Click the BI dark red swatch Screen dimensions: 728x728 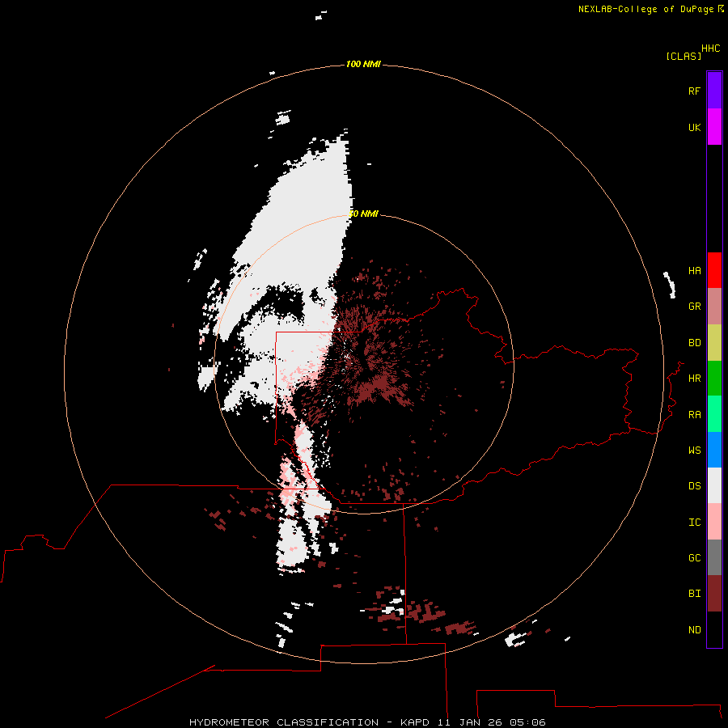point(714,594)
